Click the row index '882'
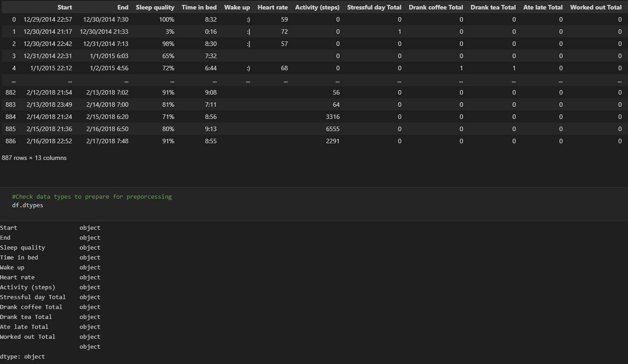 [10, 92]
